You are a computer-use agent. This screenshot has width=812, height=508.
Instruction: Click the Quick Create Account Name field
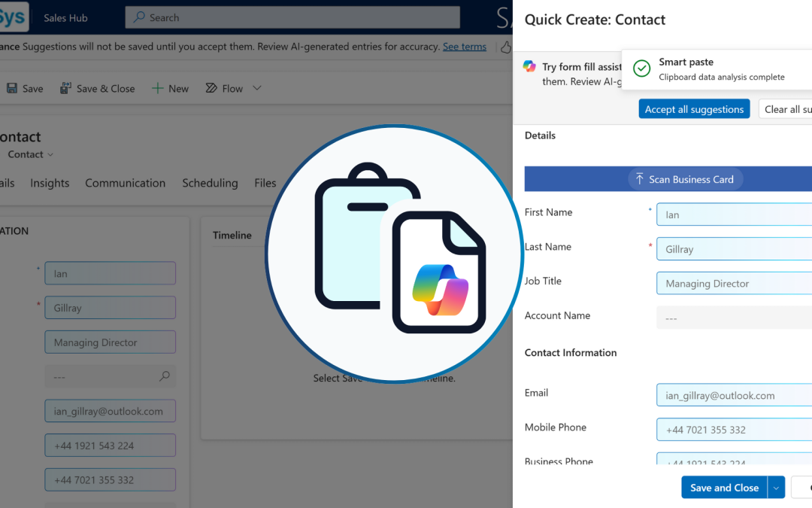(x=735, y=318)
